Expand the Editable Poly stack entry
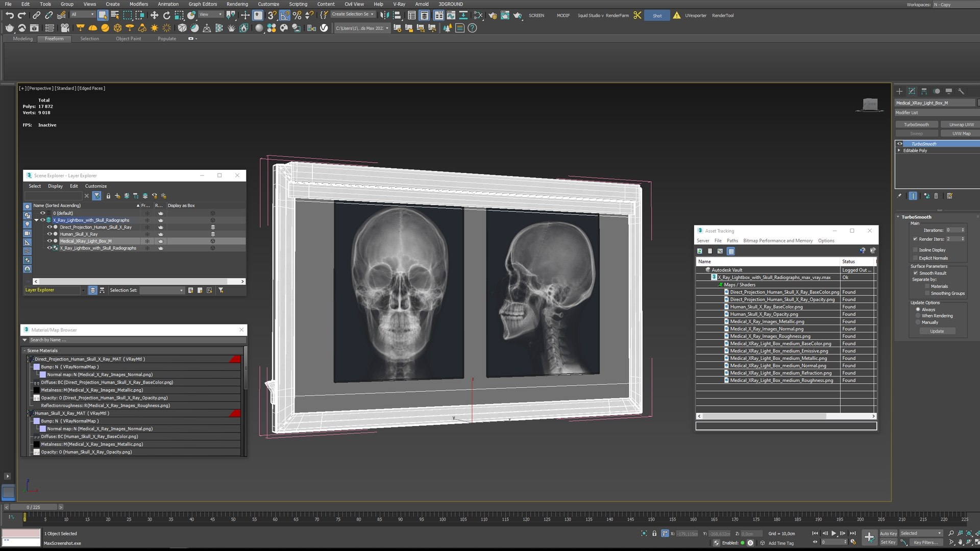 899,151
